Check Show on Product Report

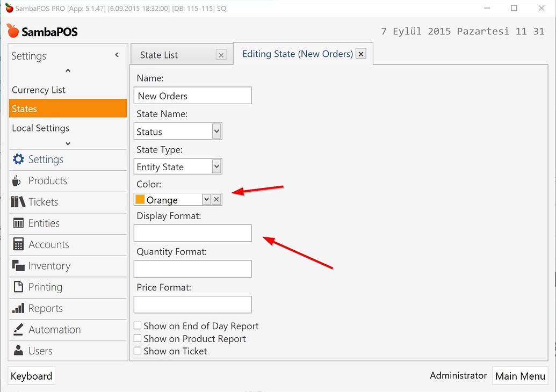[138, 338]
